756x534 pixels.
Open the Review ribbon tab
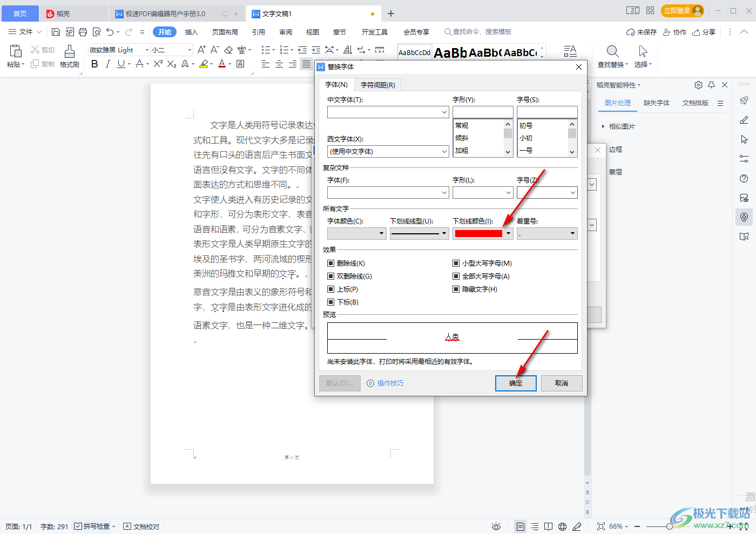(x=286, y=32)
